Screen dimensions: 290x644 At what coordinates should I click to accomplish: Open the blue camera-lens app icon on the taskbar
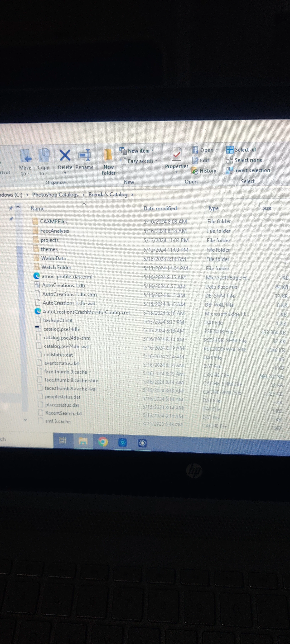pyautogui.click(x=122, y=442)
